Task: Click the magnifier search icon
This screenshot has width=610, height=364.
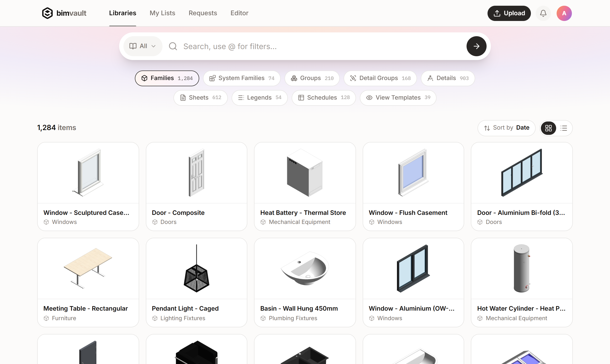Action: click(173, 46)
